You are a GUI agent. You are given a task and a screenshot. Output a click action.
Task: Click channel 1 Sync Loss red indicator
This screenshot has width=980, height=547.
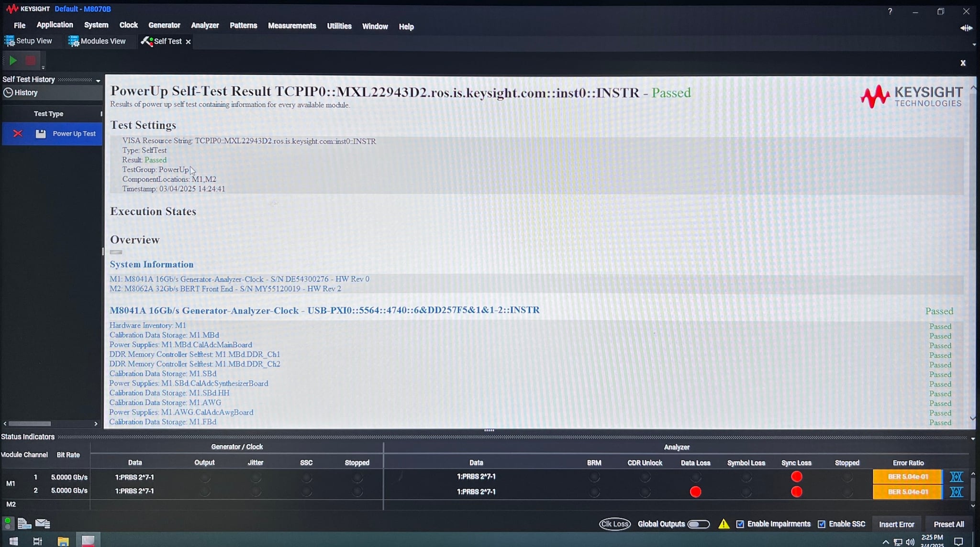(x=796, y=477)
